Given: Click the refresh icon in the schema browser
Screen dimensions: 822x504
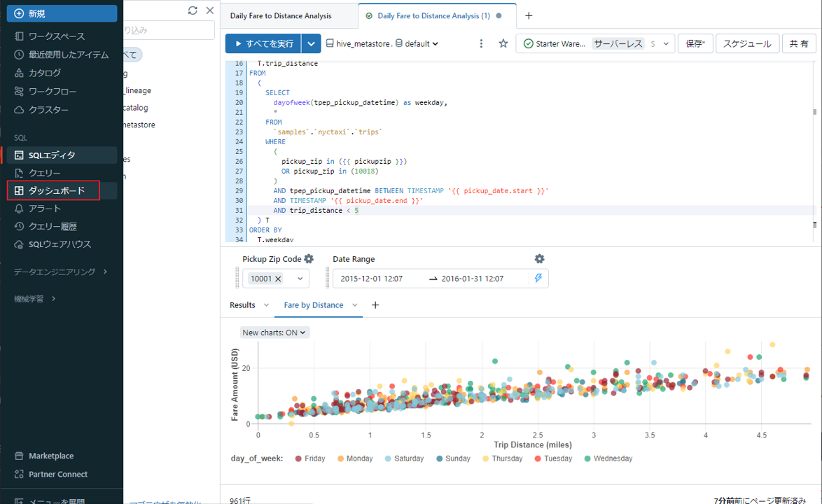Looking at the screenshot, I should pyautogui.click(x=193, y=10).
